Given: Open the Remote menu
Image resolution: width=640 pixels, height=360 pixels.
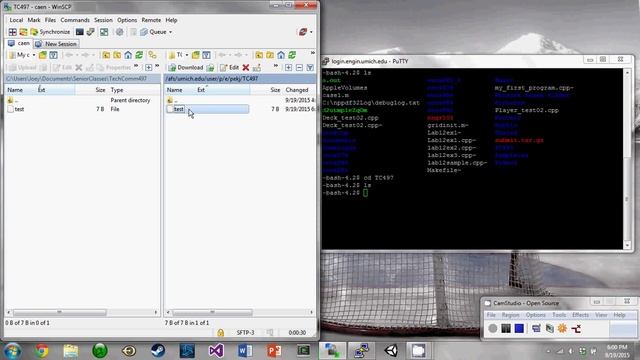Looking at the screenshot, I should click(x=151, y=20).
